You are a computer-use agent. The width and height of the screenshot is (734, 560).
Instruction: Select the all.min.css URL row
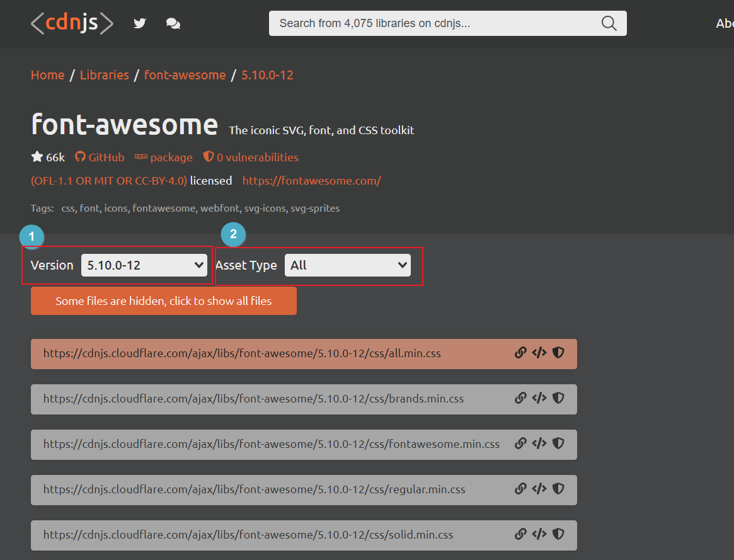304,354
